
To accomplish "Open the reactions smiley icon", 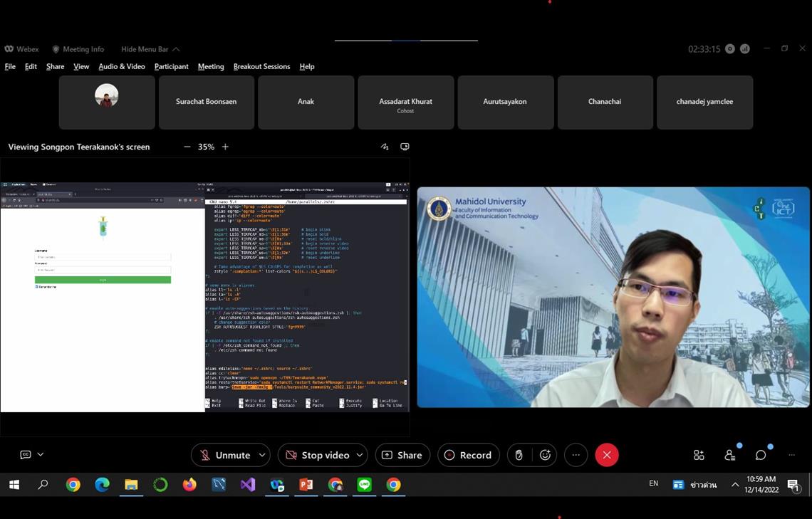I will click(546, 455).
